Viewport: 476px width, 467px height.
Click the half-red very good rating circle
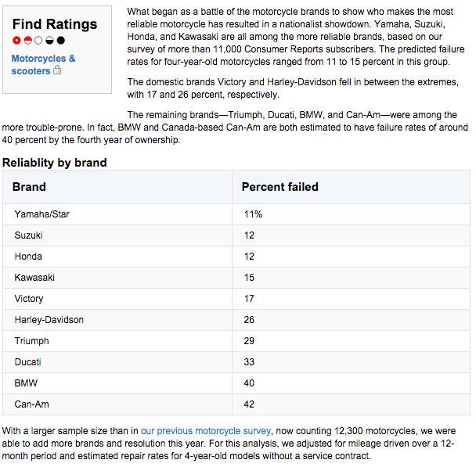click(x=28, y=41)
